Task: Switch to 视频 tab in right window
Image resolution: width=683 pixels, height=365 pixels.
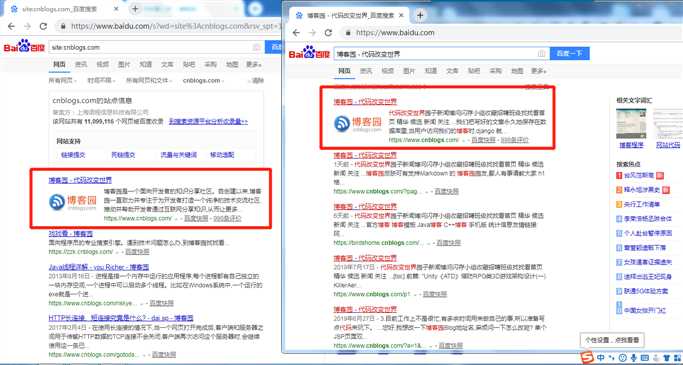Action: click(x=388, y=71)
